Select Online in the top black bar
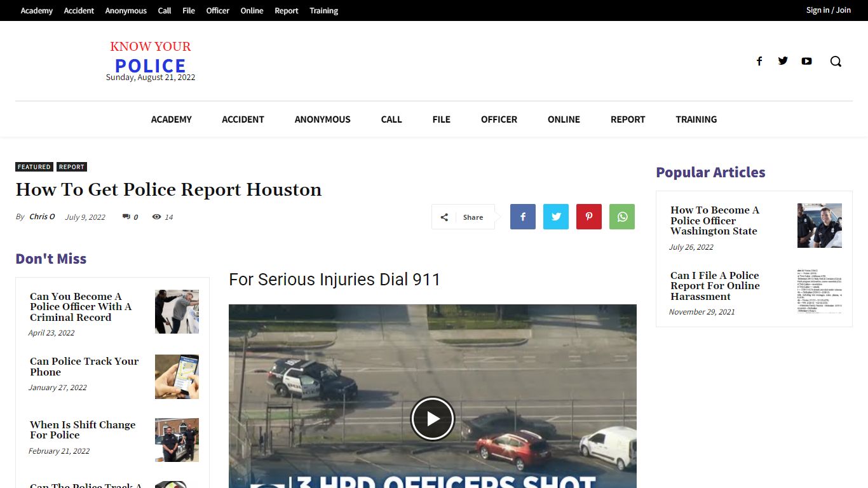Viewport: 868px width, 488px height. click(252, 10)
